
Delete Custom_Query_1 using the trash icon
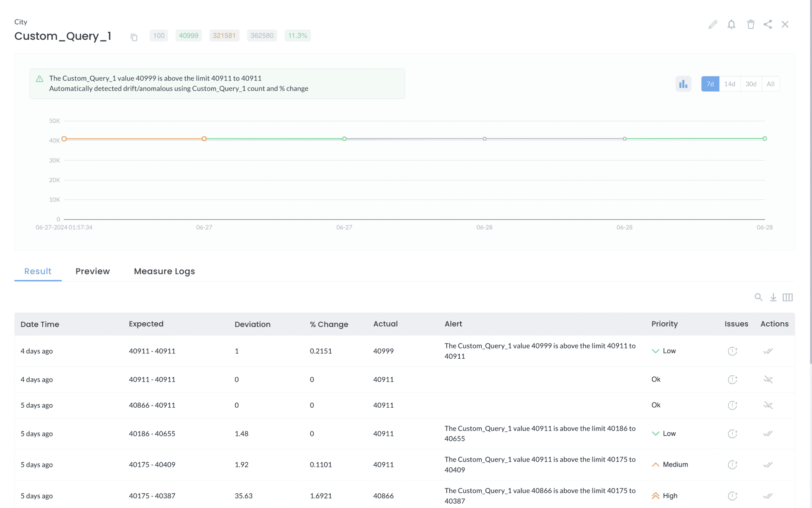pos(751,25)
